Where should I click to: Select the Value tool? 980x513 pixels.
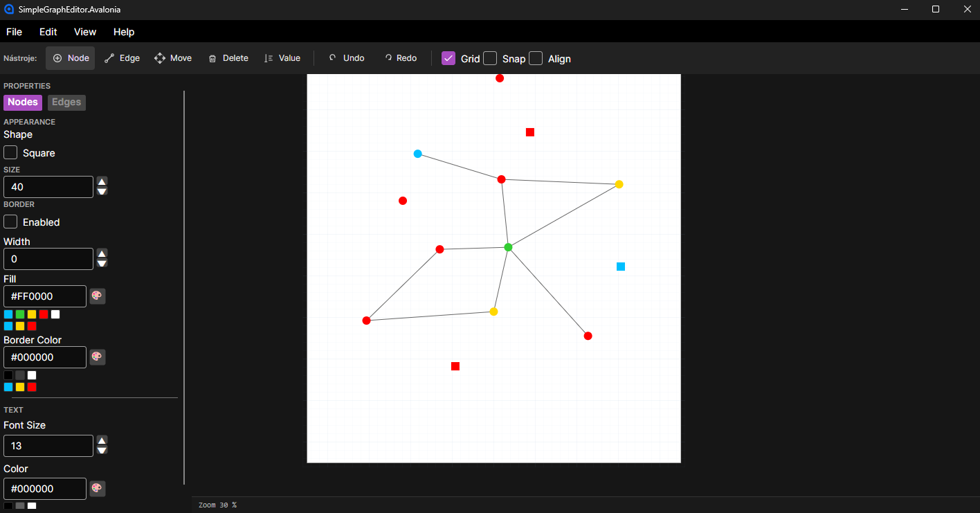tap(282, 58)
